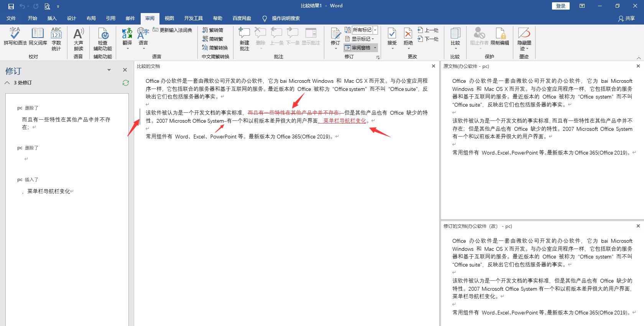Click the 登录 sign-in button
This screenshot has height=326, width=644.
click(561, 6)
